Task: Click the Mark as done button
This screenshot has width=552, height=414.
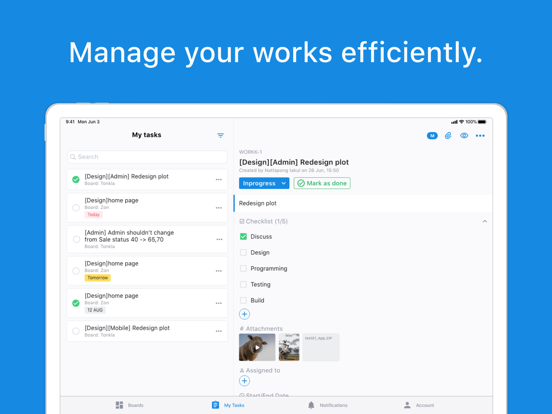Action: point(322,183)
